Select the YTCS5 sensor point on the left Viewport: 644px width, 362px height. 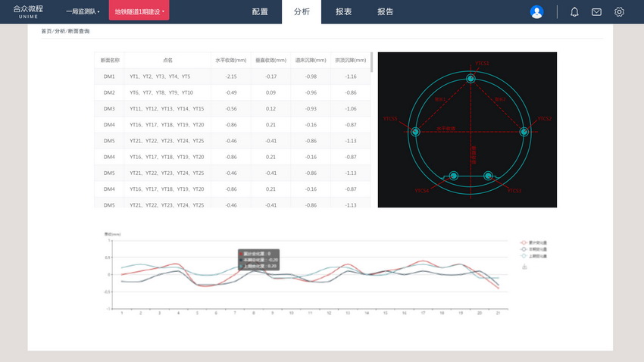pyautogui.click(x=415, y=132)
